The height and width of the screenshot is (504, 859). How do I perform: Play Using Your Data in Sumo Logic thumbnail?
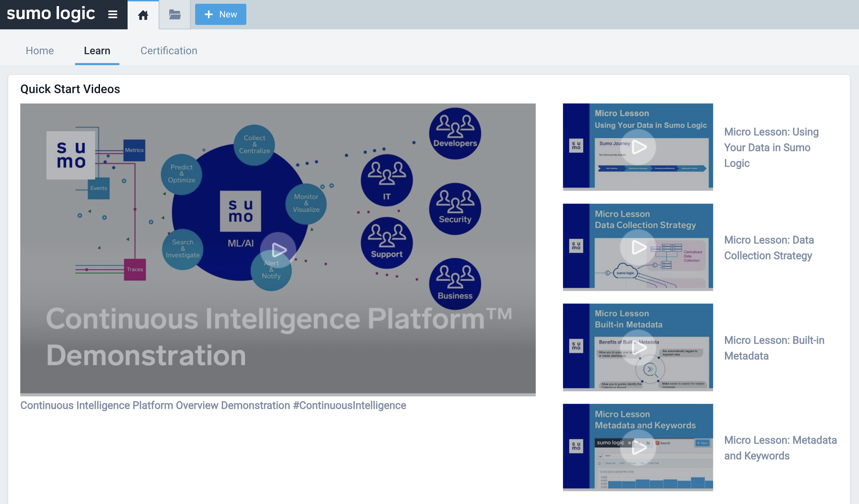[x=638, y=147]
